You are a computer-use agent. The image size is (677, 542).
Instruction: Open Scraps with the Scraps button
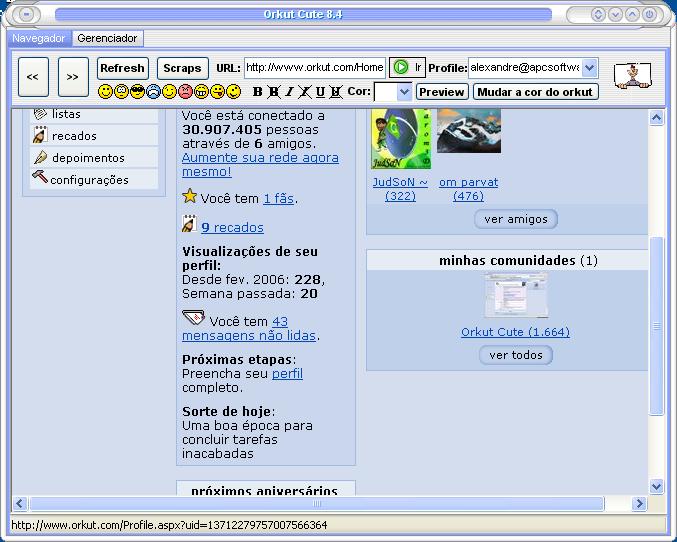(x=183, y=68)
